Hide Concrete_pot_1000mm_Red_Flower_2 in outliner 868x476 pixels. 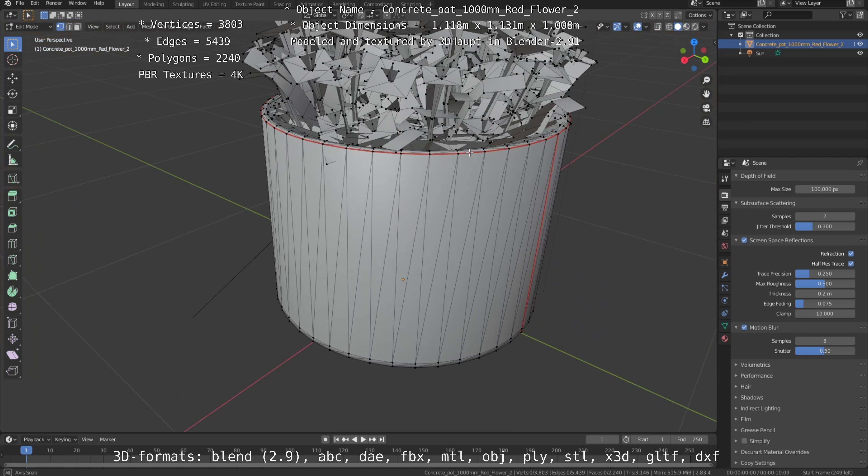[860, 44]
